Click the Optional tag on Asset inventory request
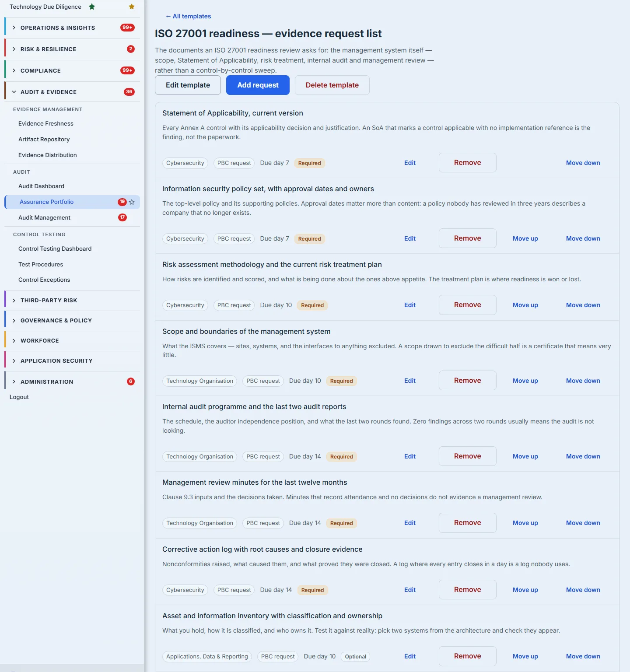This screenshot has width=630, height=672. pyautogui.click(x=355, y=657)
